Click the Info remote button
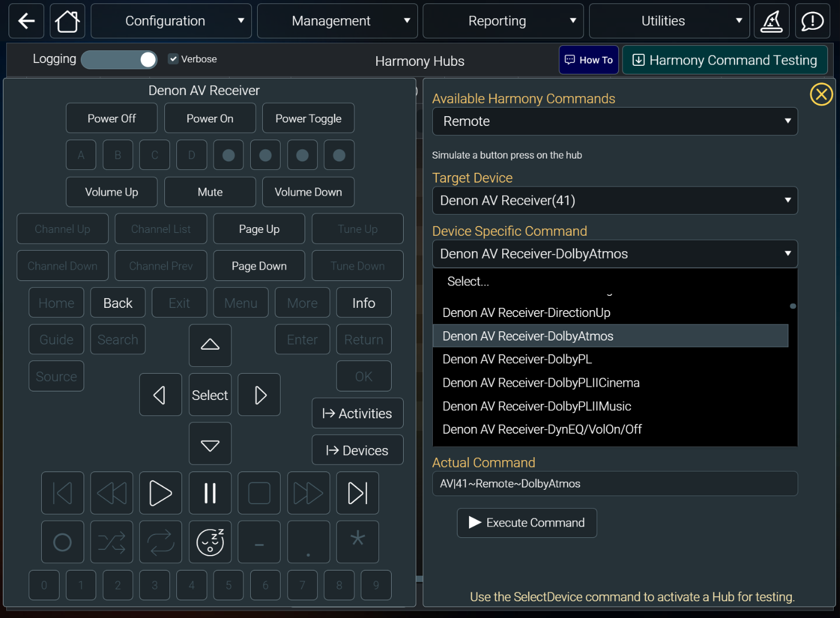Image resolution: width=840 pixels, height=618 pixels. [364, 303]
